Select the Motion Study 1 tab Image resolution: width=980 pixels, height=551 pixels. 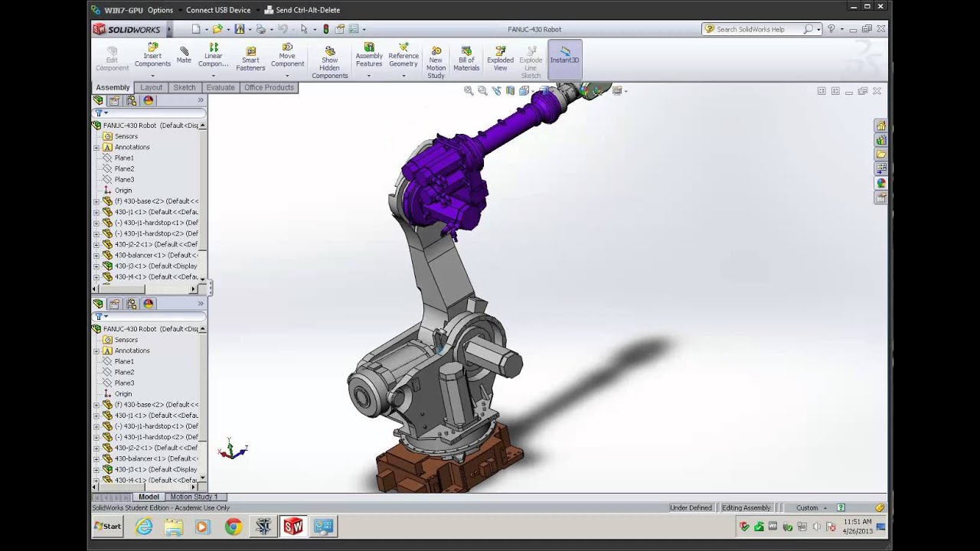coord(194,497)
